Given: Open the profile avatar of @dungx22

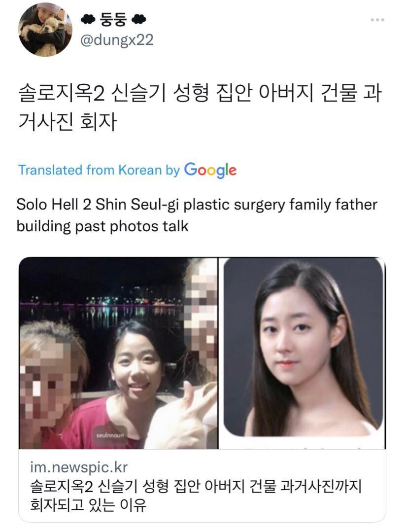Looking at the screenshot, I should 45,29.
